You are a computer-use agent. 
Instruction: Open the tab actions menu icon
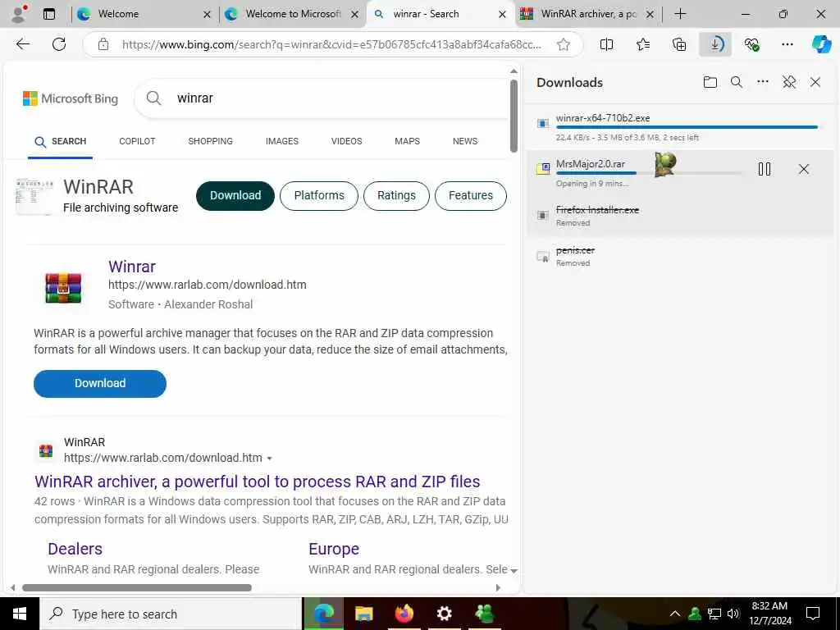49,14
